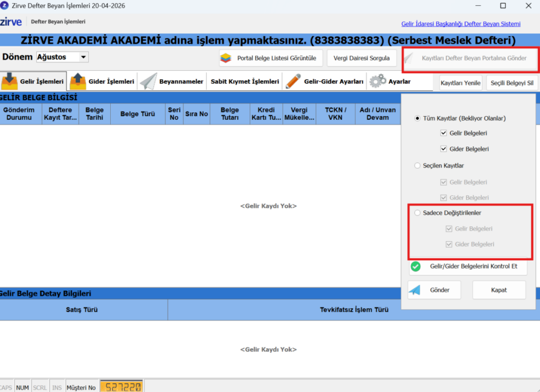Click Gelir/Gider Belgelerini Kontrol Et button
The image size is (540, 392).
(468, 266)
